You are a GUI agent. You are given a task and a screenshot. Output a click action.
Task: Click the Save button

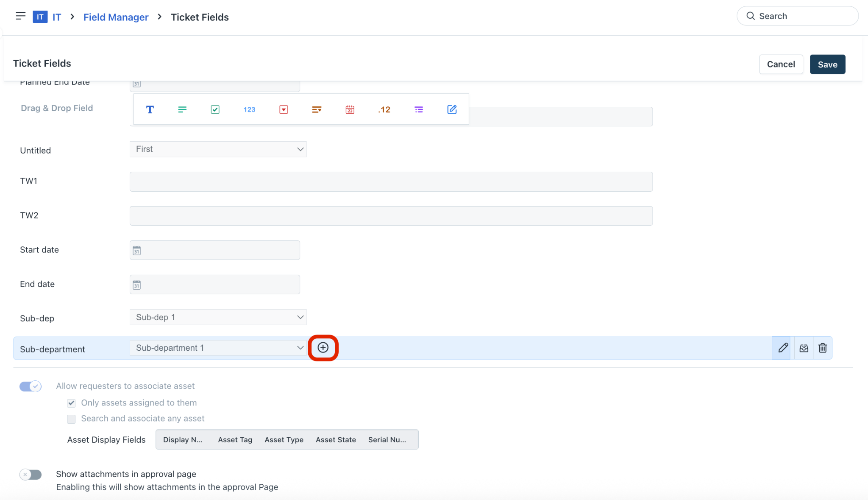[x=827, y=64]
